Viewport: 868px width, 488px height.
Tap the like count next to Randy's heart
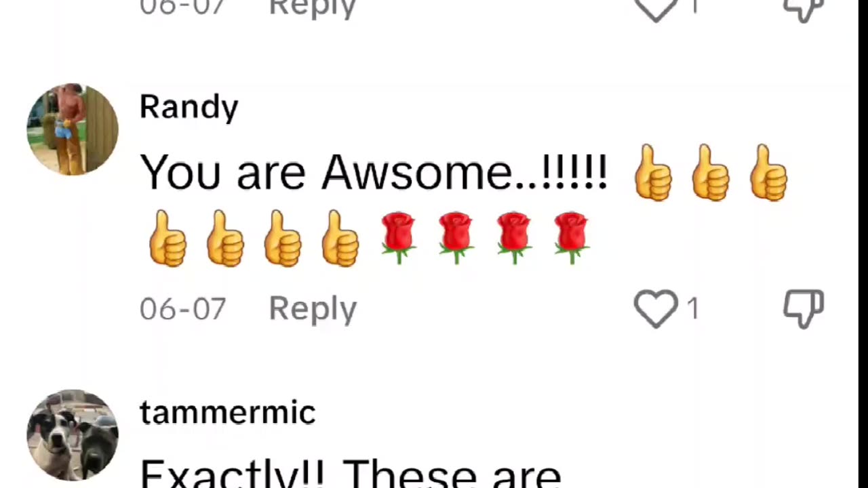pyautogui.click(x=692, y=309)
